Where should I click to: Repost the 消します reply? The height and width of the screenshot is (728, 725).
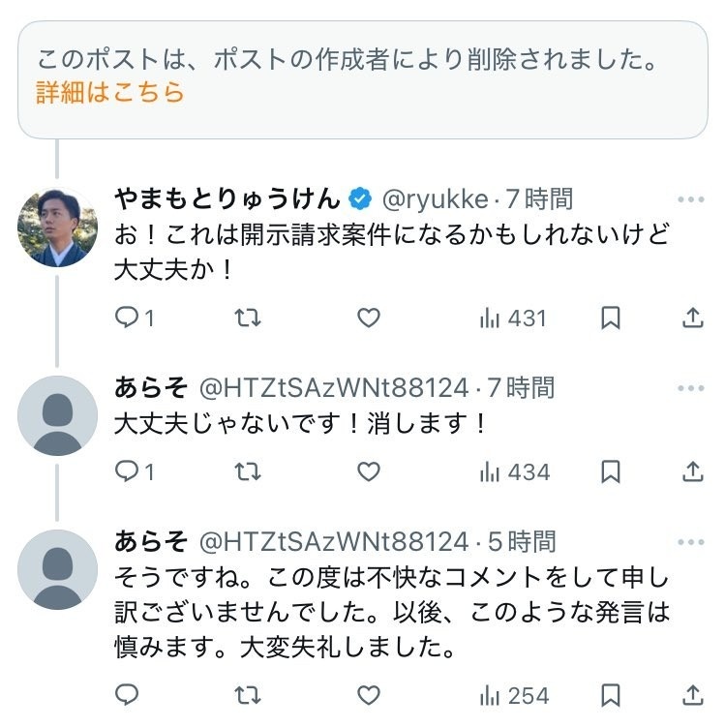[248, 471]
